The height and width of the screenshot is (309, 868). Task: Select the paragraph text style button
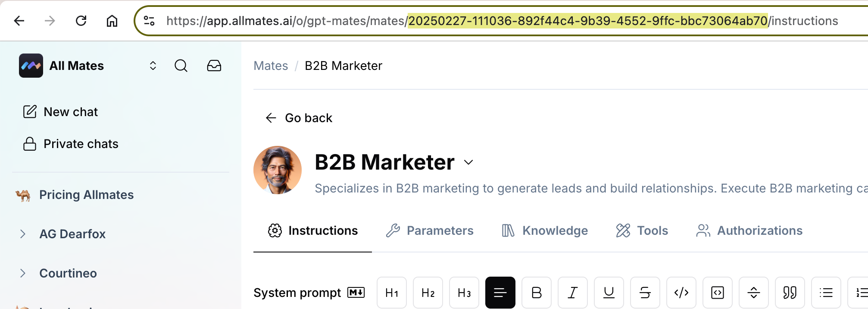[x=500, y=293]
